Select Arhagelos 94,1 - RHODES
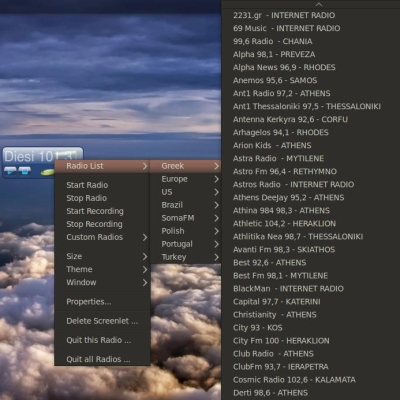The width and height of the screenshot is (400, 400). click(311, 132)
